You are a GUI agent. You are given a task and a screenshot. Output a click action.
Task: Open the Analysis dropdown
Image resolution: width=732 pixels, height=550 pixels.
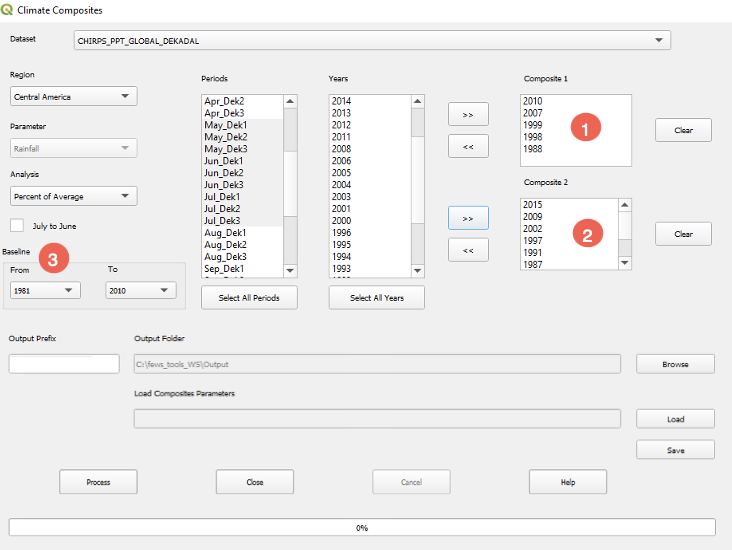coord(73,196)
